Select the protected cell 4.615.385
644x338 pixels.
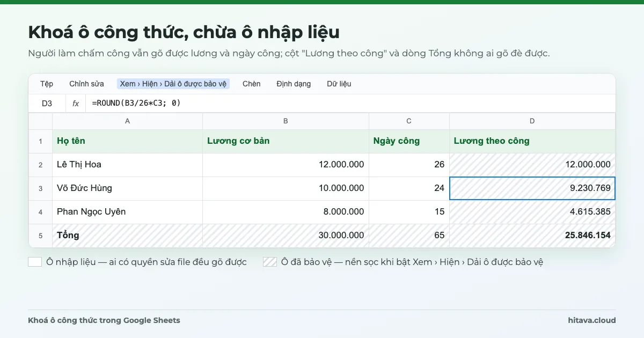pyautogui.click(x=532, y=212)
